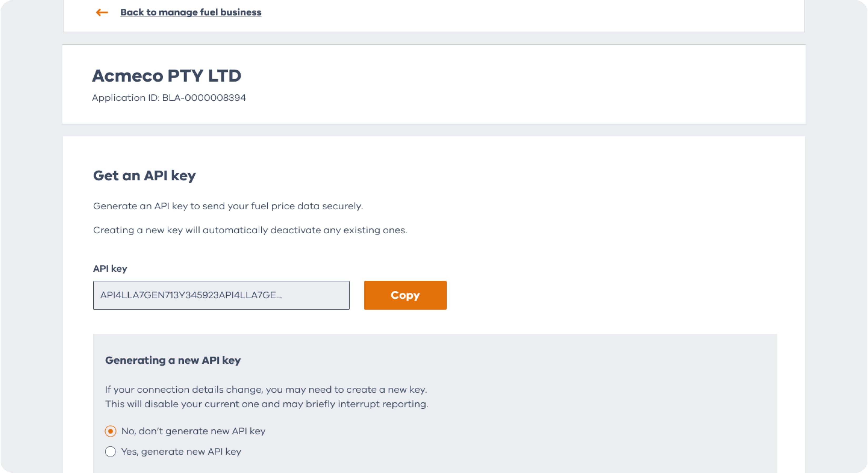The width and height of the screenshot is (868, 473).
Task: Click the "Get an API key" heading
Action: click(145, 176)
